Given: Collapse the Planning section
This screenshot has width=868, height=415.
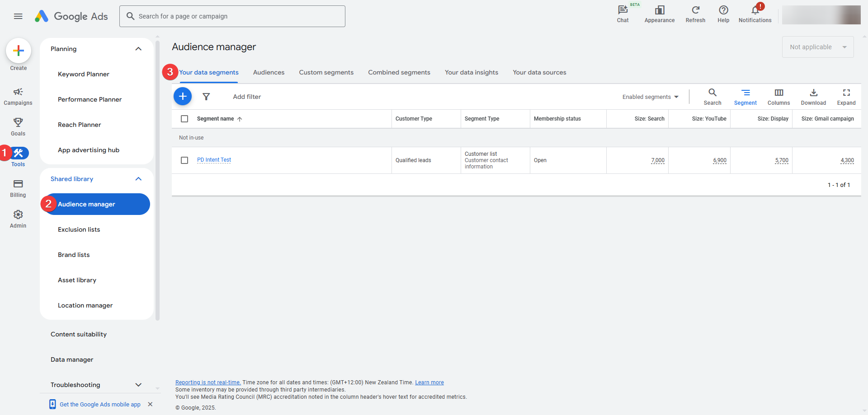Looking at the screenshot, I should coord(138,49).
